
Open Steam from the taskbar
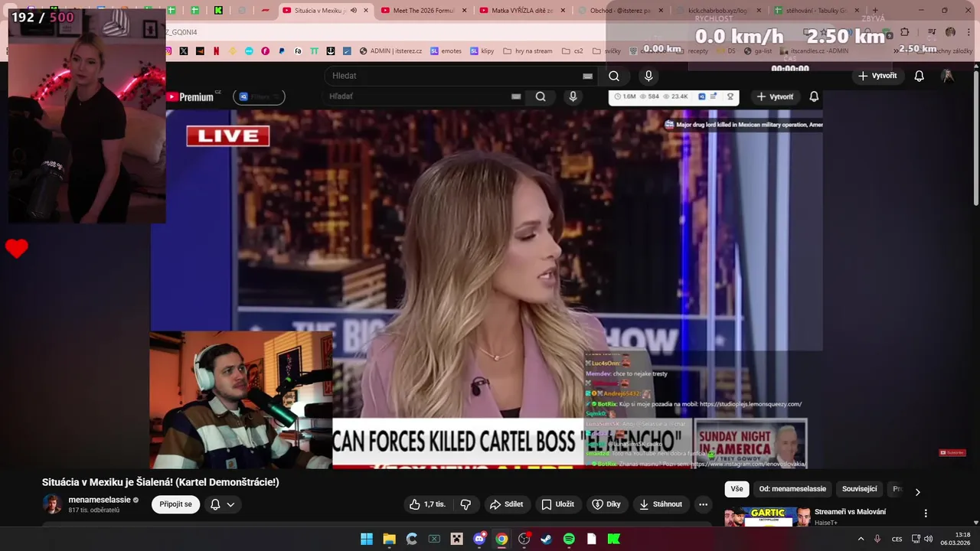click(546, 539)
